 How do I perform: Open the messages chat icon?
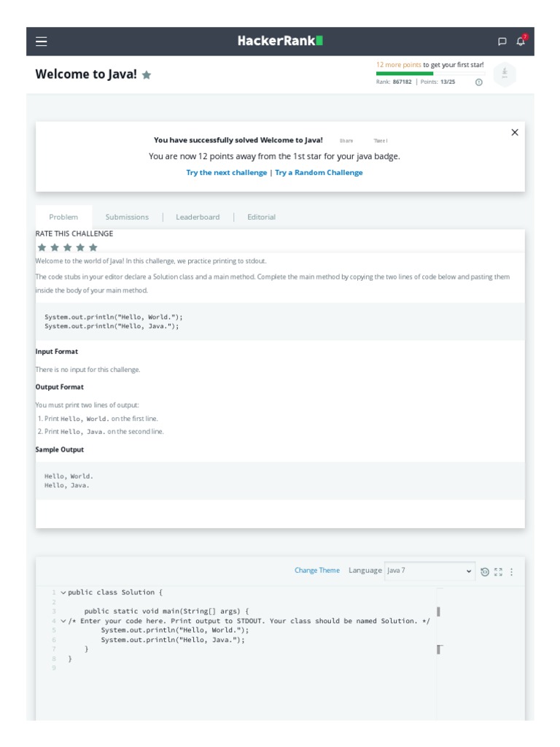click(502, 42)
